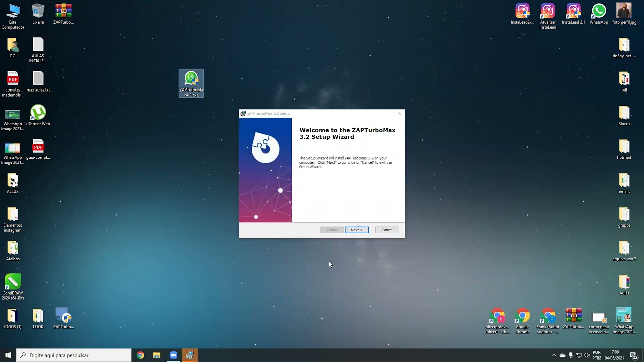Screen dimensions: 644x362
Task: Open the Este Computador desktop icon
Action: coord(13,16)
